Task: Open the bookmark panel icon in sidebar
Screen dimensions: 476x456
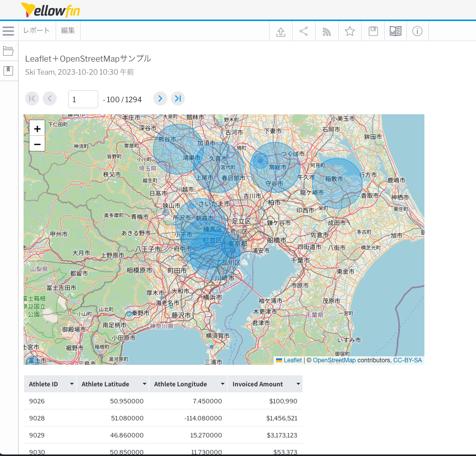Action: [x=8, y=71]
